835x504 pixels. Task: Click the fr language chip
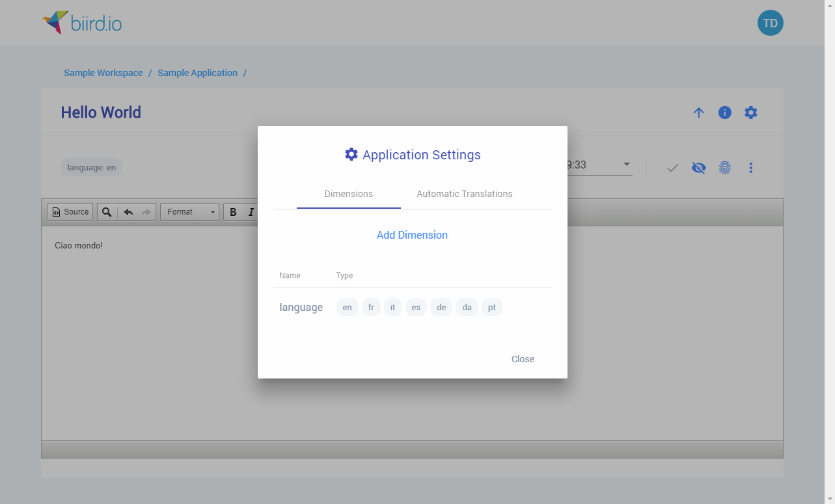click(x=371, y=307)
